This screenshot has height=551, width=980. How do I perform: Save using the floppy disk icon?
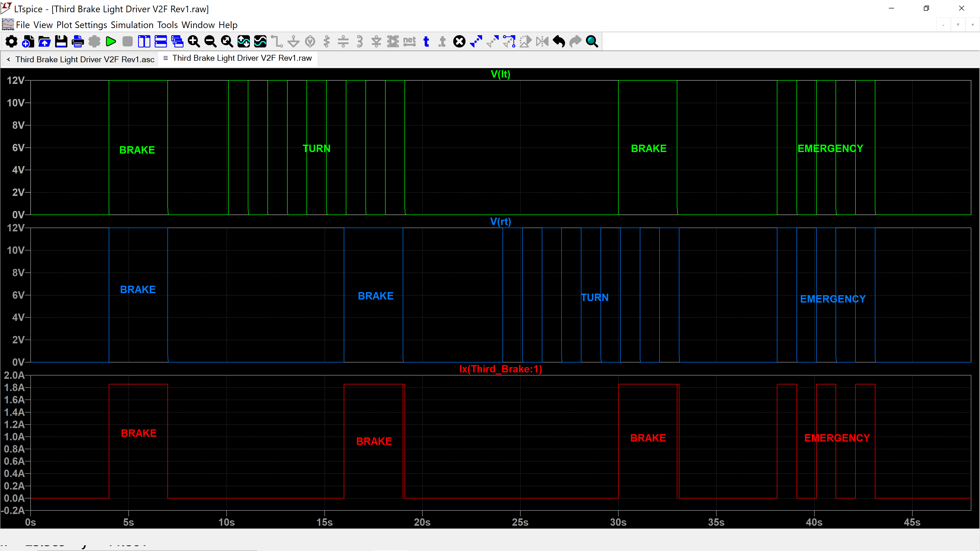point(61,41)
